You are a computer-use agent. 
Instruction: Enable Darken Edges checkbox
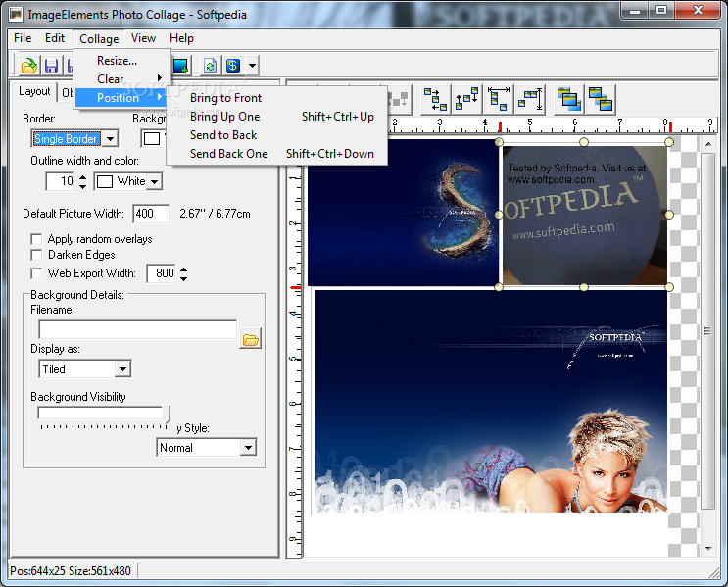tap(36, 255)
